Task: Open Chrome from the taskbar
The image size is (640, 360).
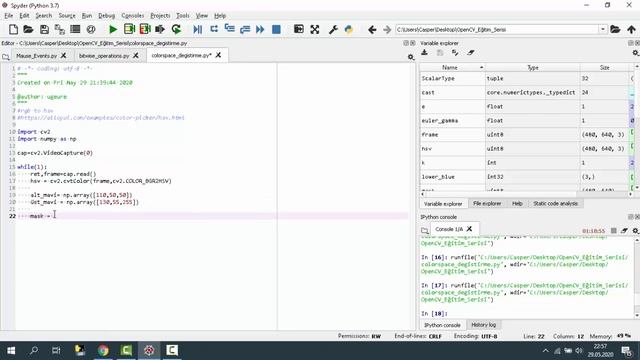Action: pos(103,350)
